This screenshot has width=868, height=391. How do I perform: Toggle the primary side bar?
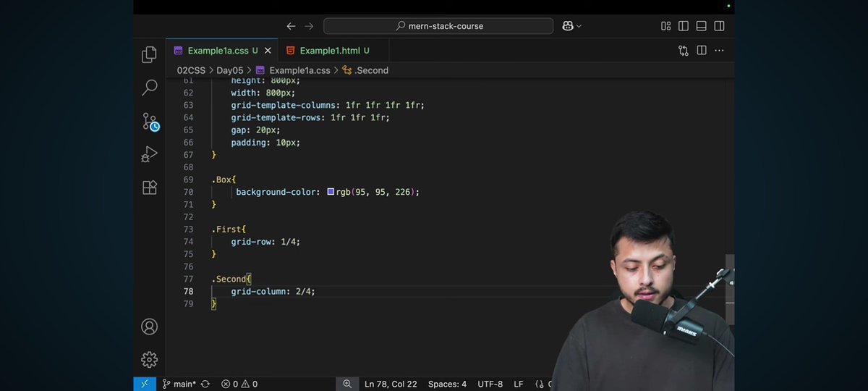(x=684, y=26)
